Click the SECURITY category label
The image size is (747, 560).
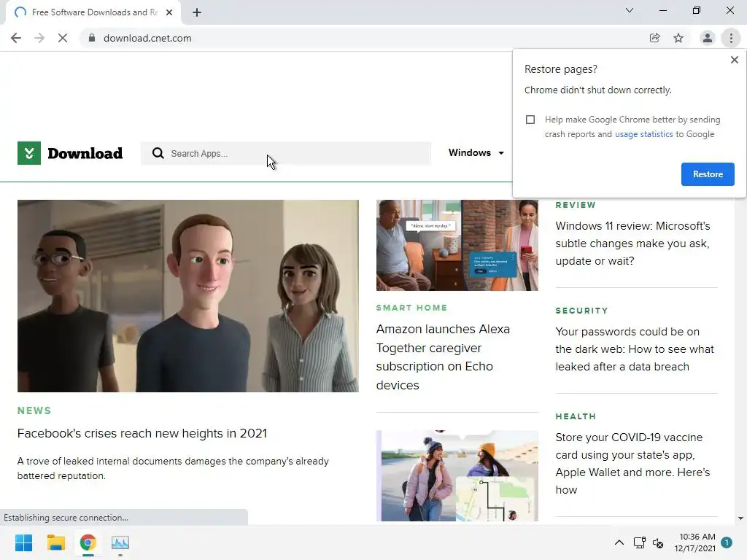click(581, 311)
